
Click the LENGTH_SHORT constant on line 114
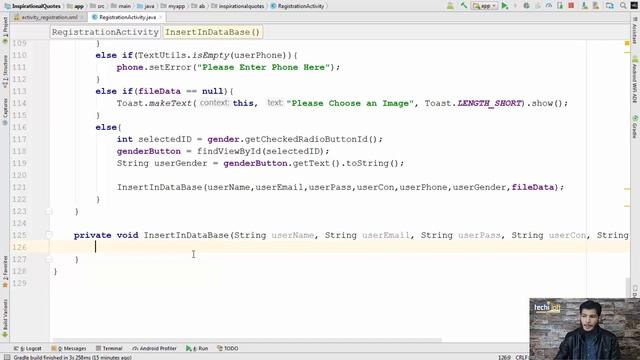point(489,103)
